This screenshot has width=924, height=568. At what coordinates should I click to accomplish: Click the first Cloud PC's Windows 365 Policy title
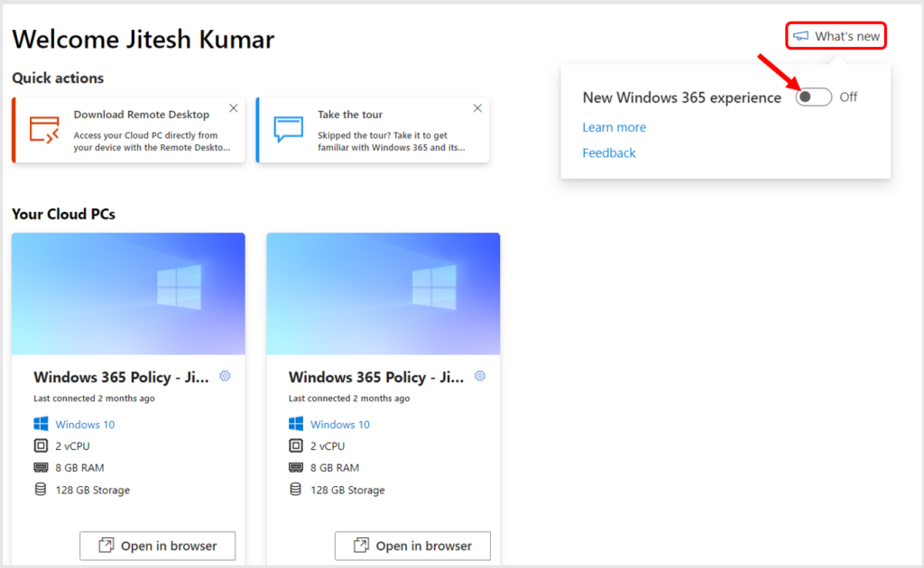(x=122, y=377)
